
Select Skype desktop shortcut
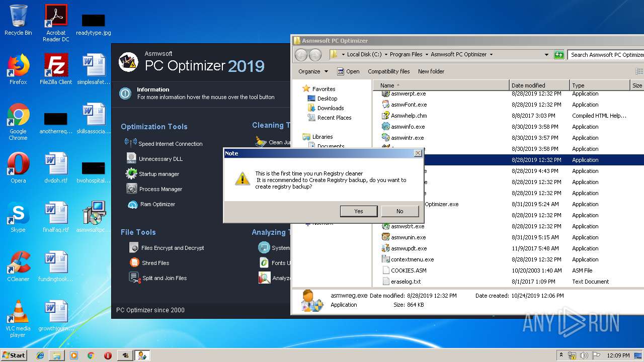click(x=18, y=217)
